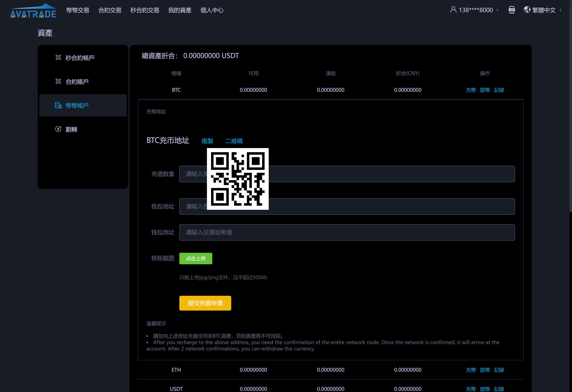
Task: Click the globe language icon
Action: 527,10
